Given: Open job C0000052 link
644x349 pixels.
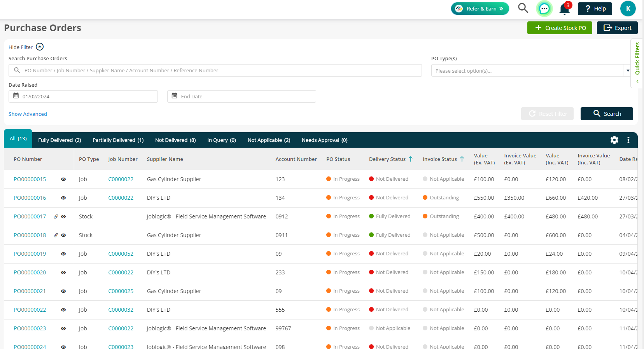Looking at the screenshot, I should click(x=121, y=254).
